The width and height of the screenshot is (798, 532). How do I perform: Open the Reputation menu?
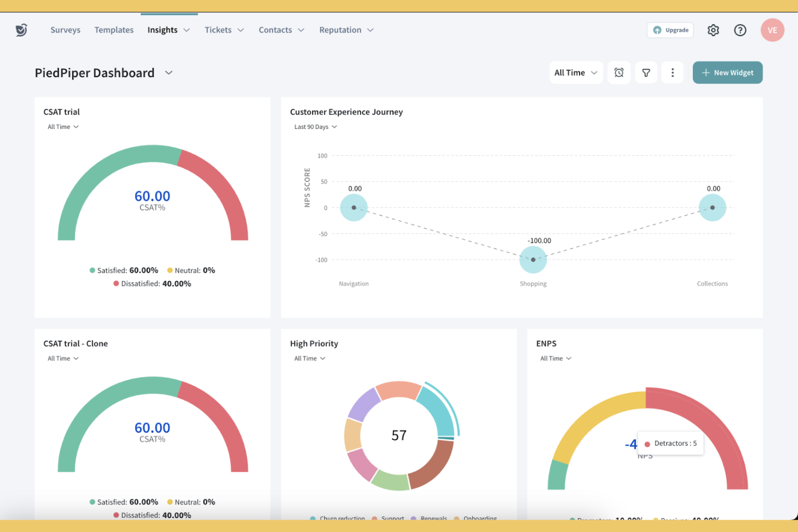point(346,30)
